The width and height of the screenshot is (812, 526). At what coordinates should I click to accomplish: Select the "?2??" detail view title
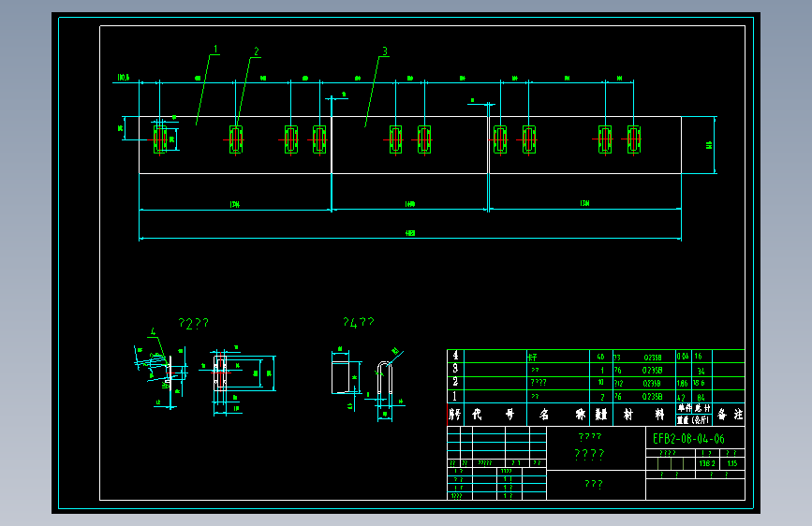pyautogui.click(x=193, y=324)
